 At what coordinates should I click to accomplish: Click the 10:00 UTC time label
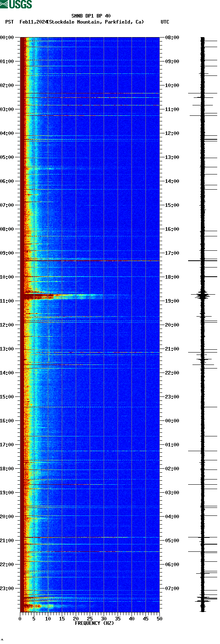point(172,85)
